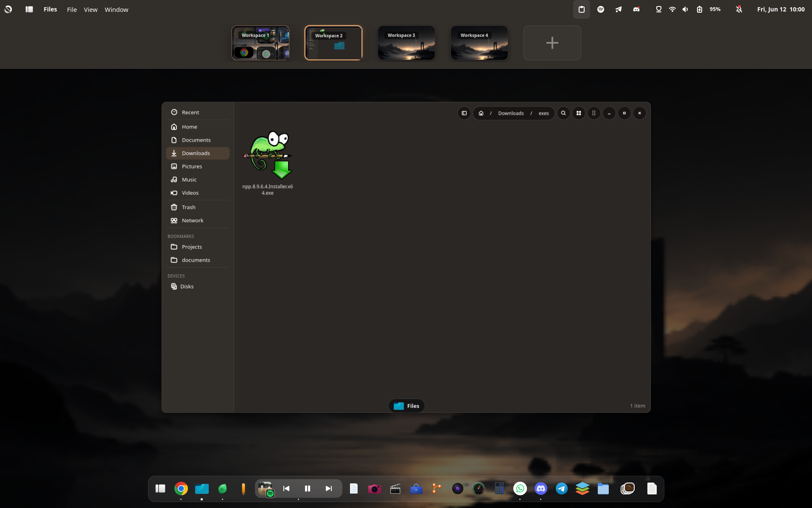Open the View menu
The width and height of the screenshot is (812, 508).
click(90, 9)
